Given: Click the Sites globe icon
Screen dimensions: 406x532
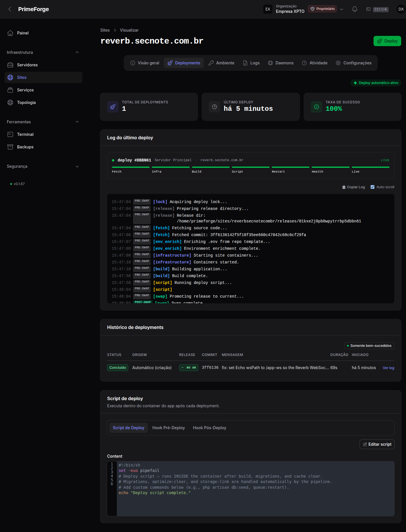Looking at the screenshot, I should [x=10, y=77].
